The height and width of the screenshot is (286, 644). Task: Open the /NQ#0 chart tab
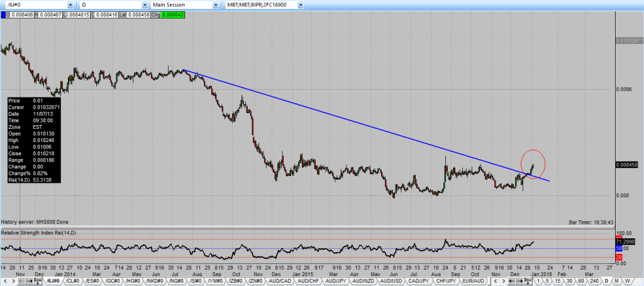click(177, 281)
